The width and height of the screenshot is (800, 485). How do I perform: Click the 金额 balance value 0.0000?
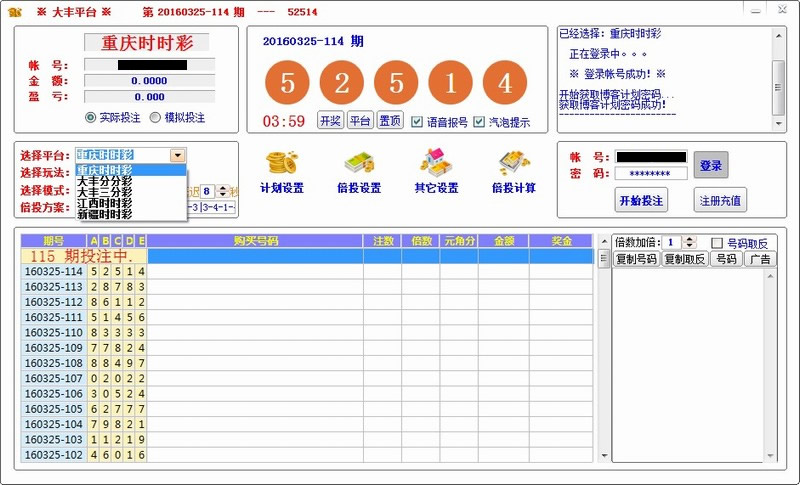tap(149, 81)
